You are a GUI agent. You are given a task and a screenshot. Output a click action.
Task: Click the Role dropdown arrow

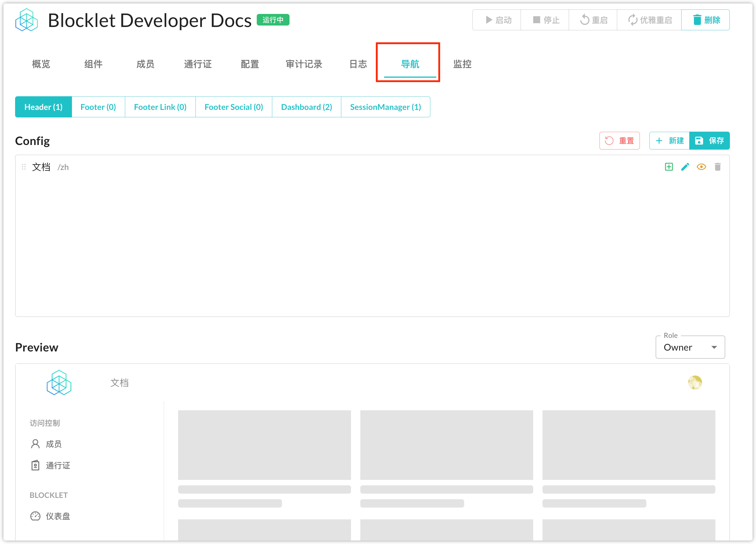[714, 347]
